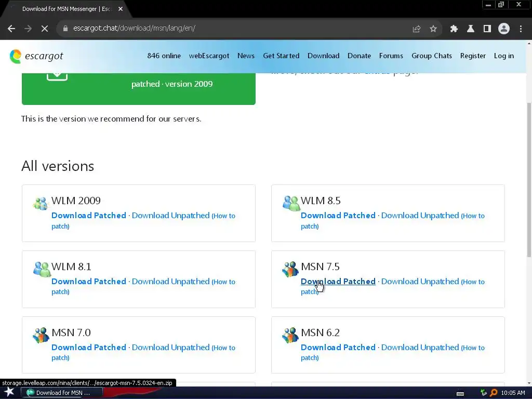Click the browser back arrow
532x399 pixels.
11,29
